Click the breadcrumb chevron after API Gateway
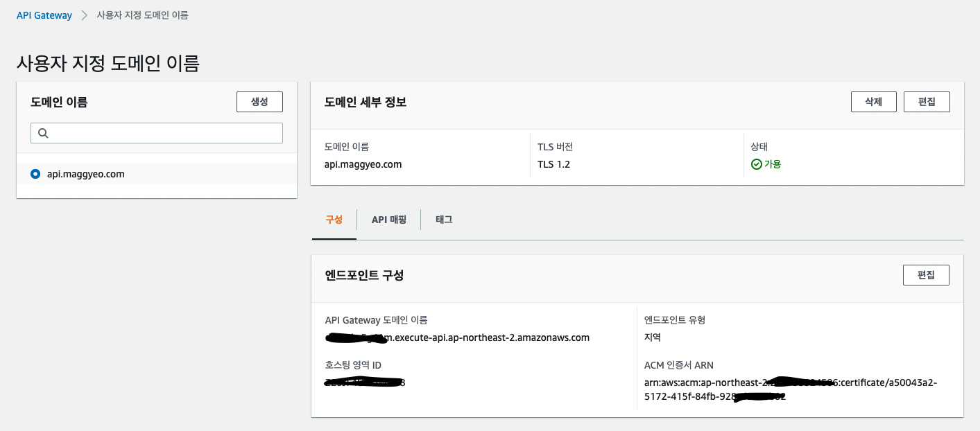This screenshot has width=980, height=431. [84, 15]
